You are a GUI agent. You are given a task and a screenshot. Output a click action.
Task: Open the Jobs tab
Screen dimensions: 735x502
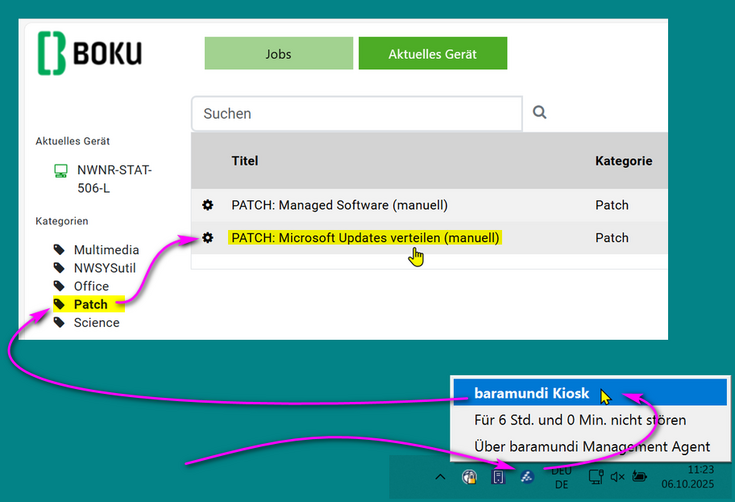(x=278, y=54)
